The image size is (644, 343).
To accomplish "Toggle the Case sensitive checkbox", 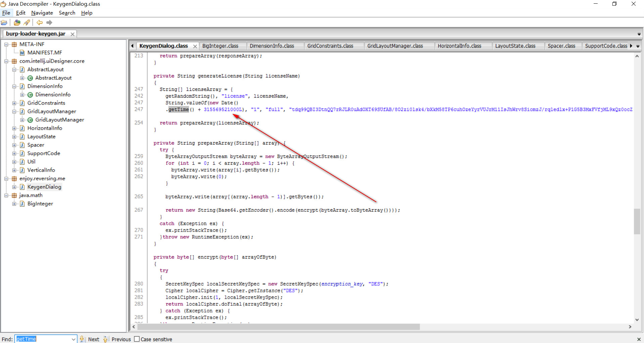I will point(137,339).
